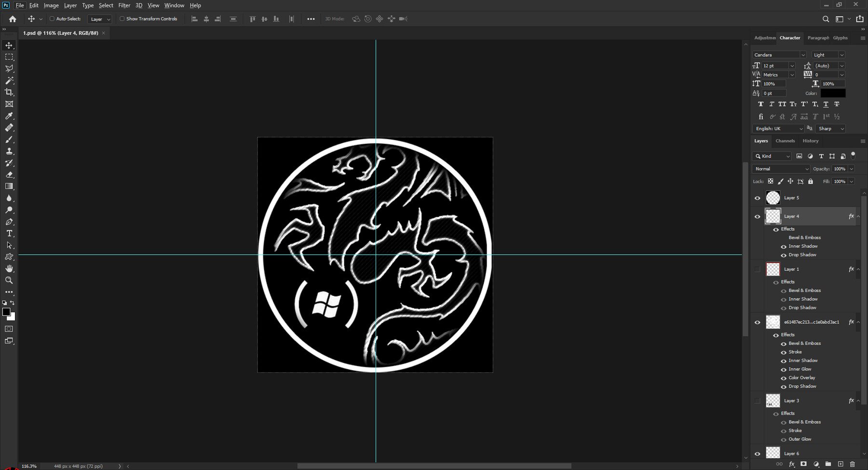Add a layer mask from Layers panel footer

[803, 464]
